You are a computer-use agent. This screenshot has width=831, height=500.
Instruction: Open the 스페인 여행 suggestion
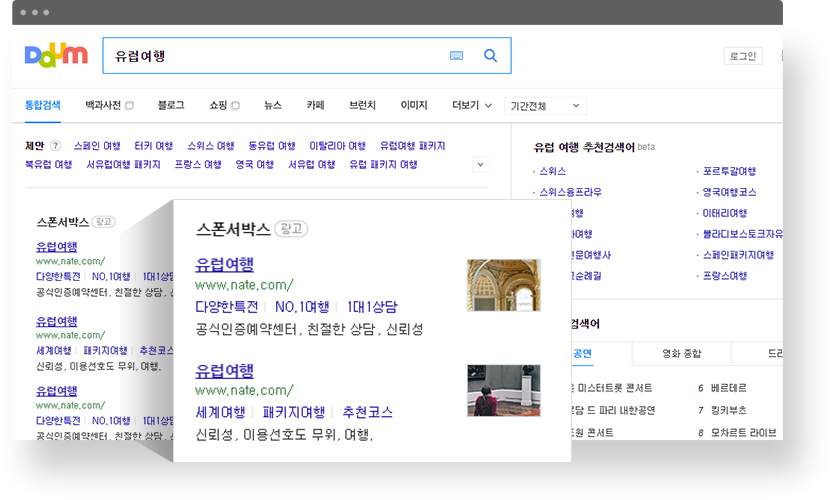[x=97, y=146]
